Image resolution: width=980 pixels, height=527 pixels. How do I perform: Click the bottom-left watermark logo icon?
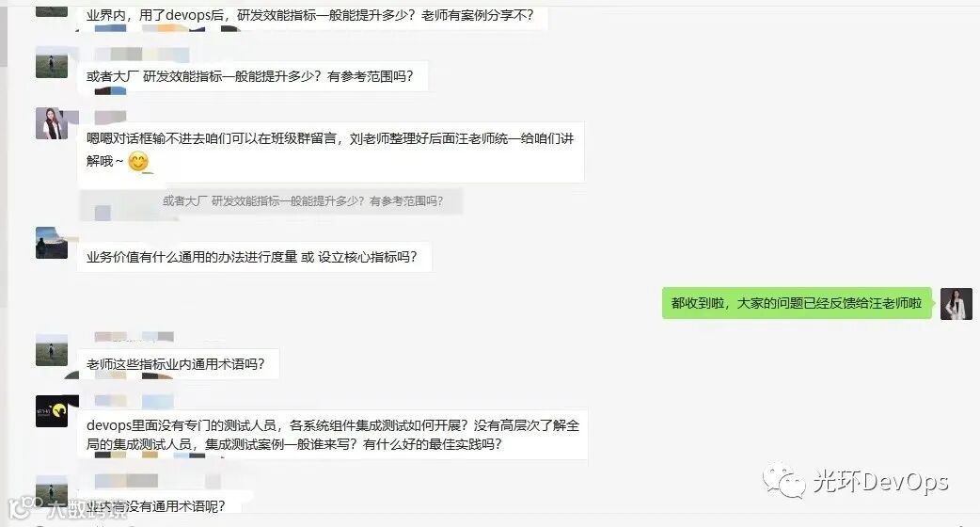pyautogui.click(x=24, y=507)
